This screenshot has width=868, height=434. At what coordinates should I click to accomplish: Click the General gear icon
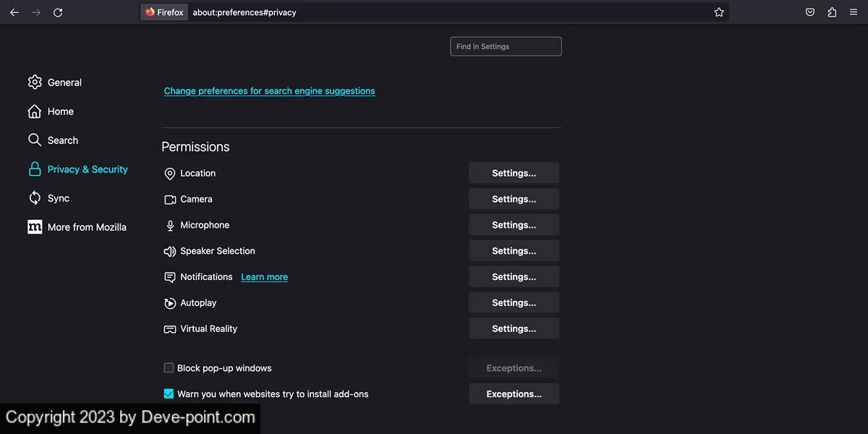(x=35, y=82)
